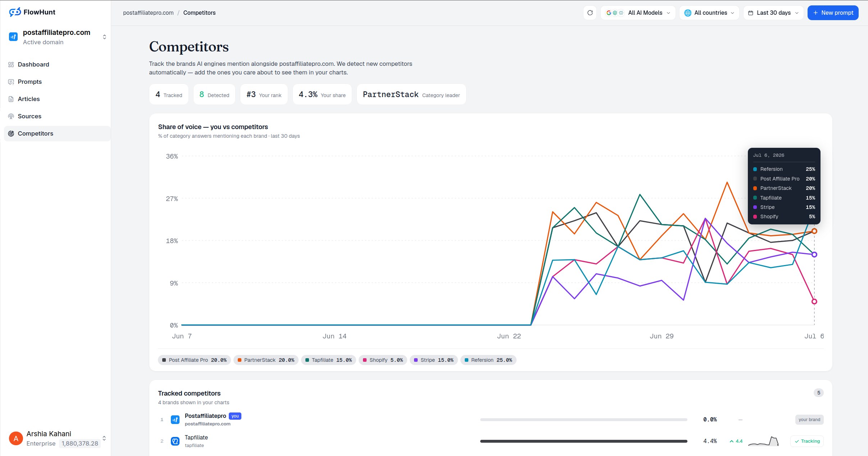This screenshot has height=456, width=868.
Task: Open the Dashboard grid icon
Action: pyautogui.click(x=11, y=64)
